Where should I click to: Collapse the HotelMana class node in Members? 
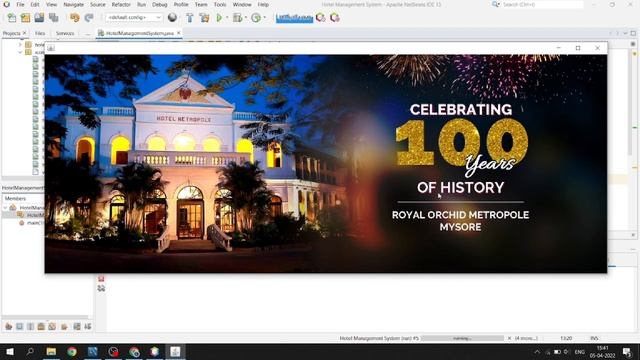(x=5, y=207)
